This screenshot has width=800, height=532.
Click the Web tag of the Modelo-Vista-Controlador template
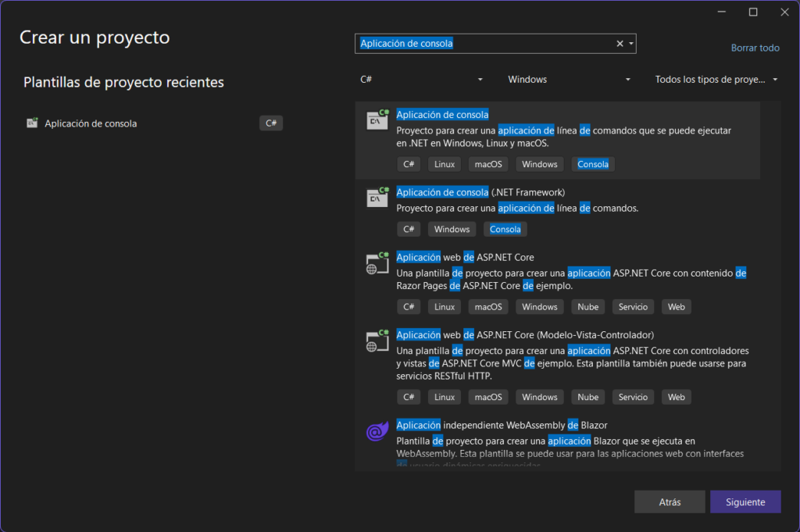click(677, 397)
